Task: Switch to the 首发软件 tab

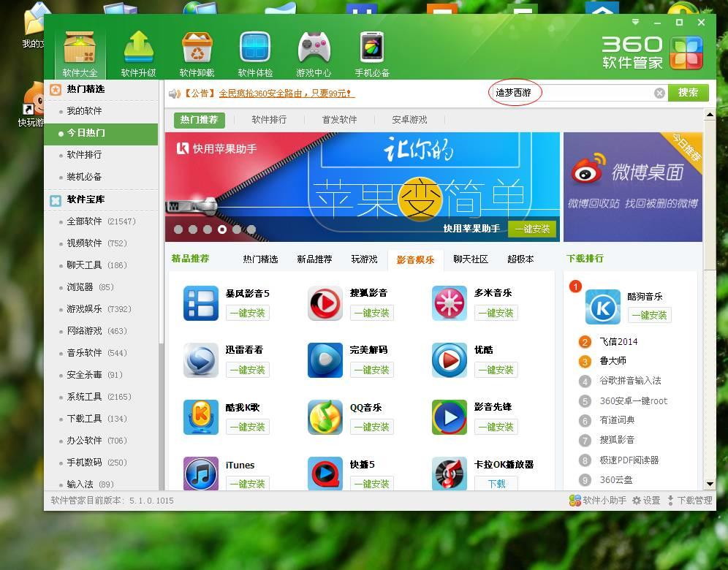Action: [x=339, y=120]
